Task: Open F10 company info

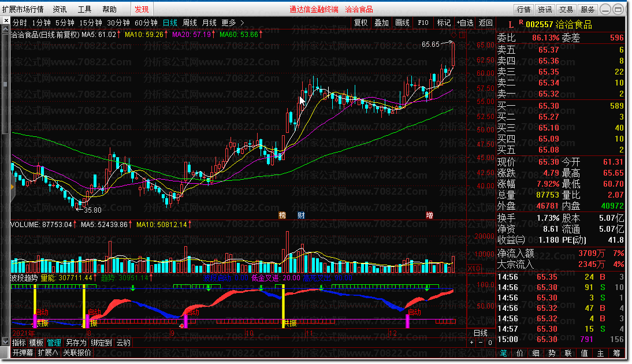Action: (x=423, y=23)
